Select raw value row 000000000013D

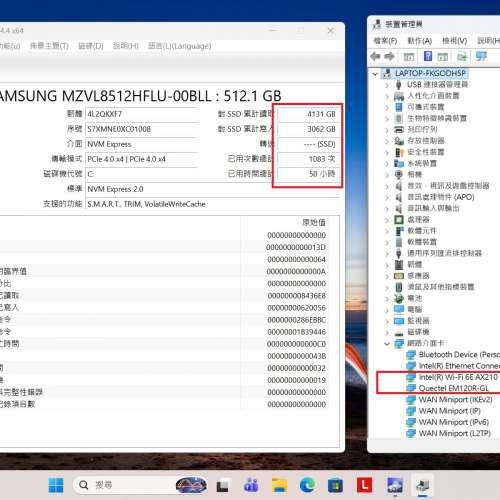pyautogui.click(x=296, y=247)
